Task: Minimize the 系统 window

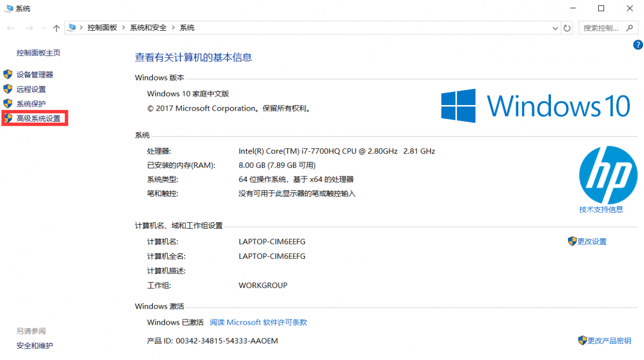Action: (x=573, y=8)
